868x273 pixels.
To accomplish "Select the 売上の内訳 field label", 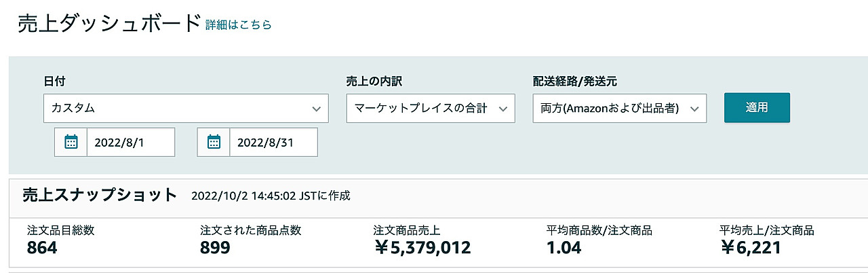I will (x=374, y=81).
